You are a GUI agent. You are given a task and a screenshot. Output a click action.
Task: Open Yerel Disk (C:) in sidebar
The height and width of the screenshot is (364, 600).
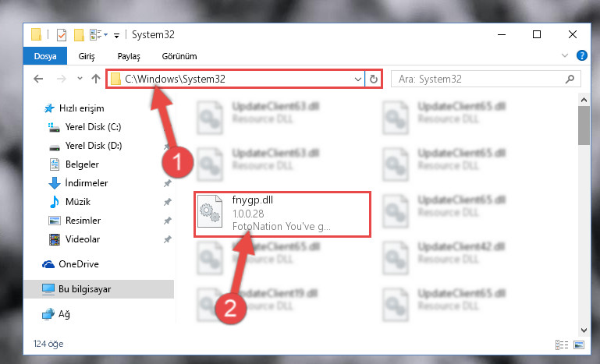pyautogui.click(x=93, y=127)
